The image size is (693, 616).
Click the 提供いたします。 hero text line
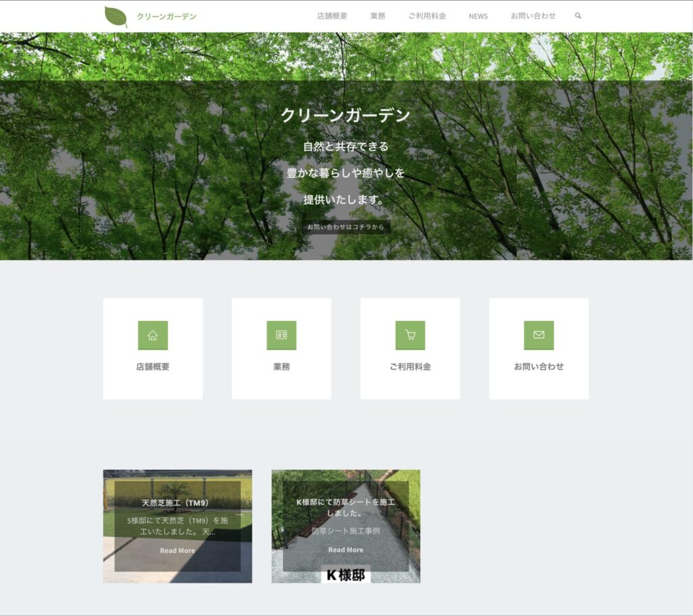[343, 200]
